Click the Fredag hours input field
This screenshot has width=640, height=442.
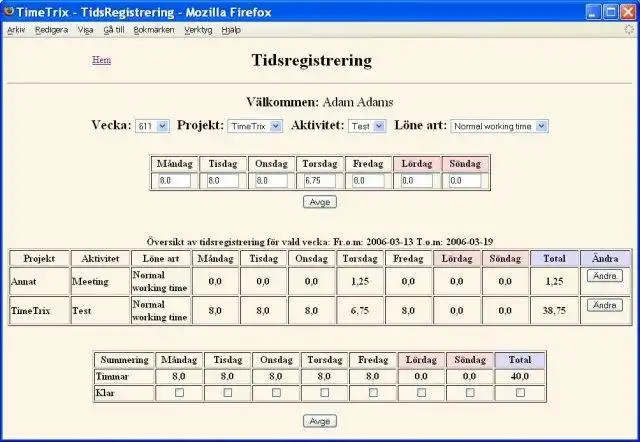(368, 180)
